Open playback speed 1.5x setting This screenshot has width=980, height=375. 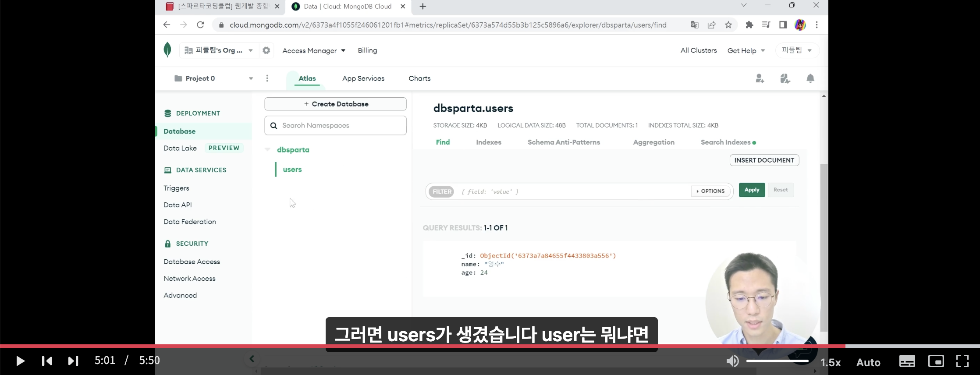[831, 362]
